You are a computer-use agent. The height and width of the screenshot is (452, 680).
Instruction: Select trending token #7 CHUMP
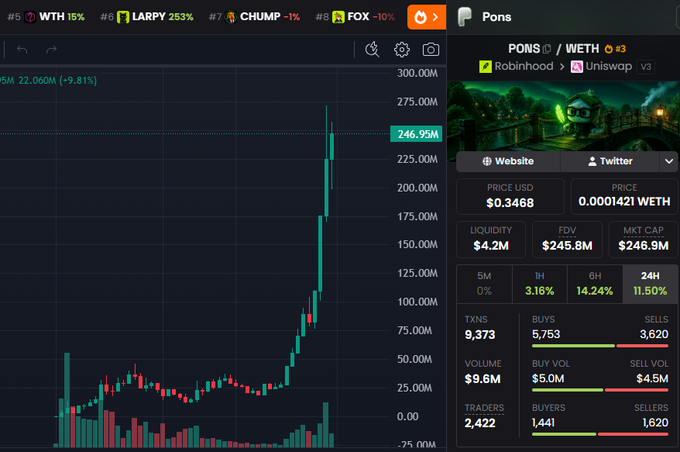(x=254, y=17)
